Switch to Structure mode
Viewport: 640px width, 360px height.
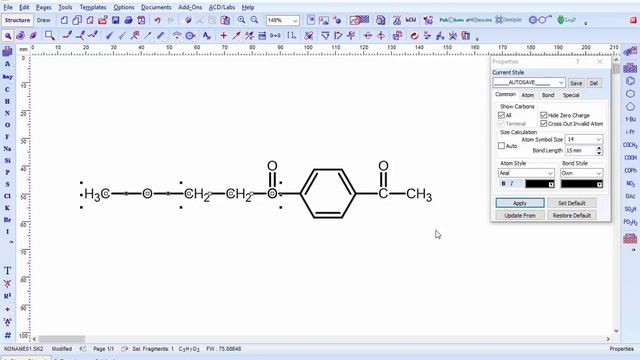[17, 20]
